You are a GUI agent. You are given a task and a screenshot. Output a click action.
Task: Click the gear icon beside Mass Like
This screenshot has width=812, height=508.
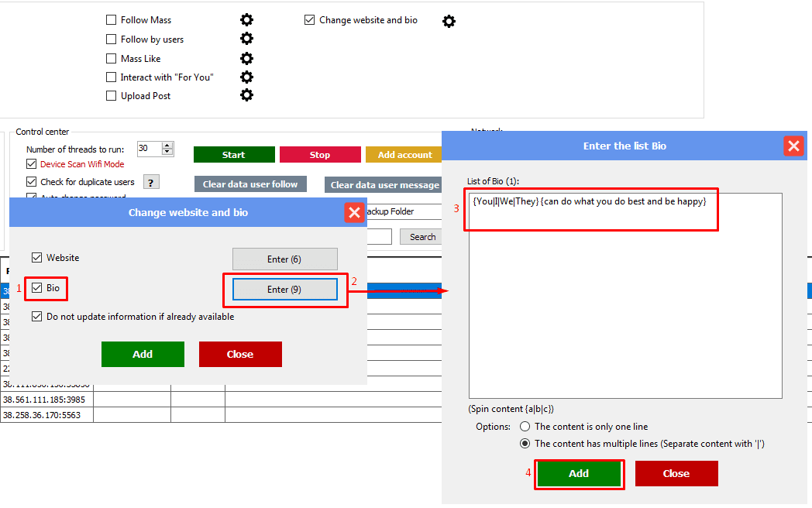click(x=246, y=58)
